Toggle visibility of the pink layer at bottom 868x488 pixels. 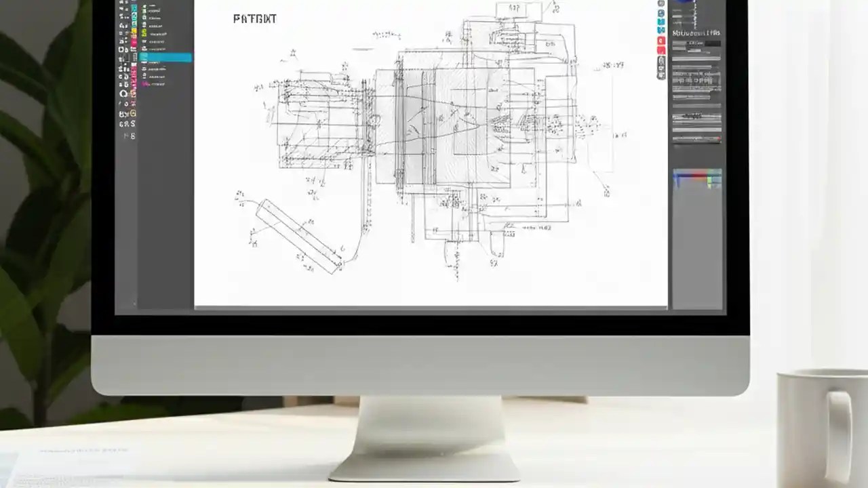(x=144, y=84)
